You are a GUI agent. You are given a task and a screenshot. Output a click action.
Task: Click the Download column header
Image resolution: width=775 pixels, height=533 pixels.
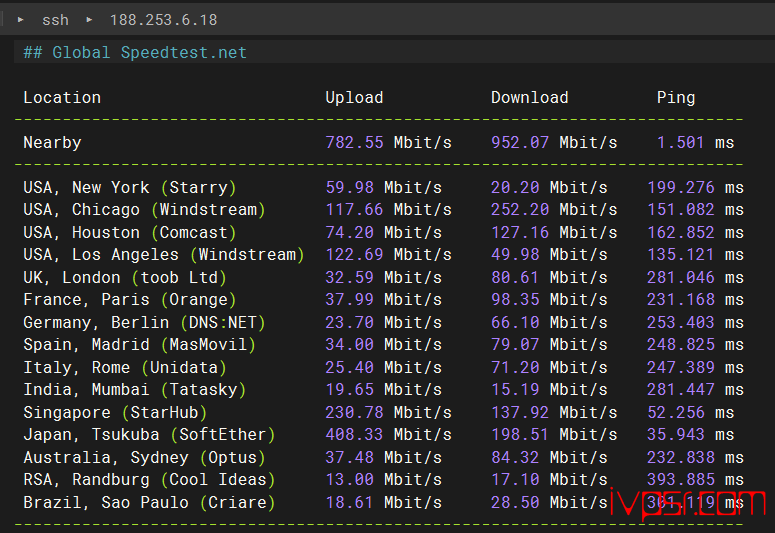tap(530, 97)
